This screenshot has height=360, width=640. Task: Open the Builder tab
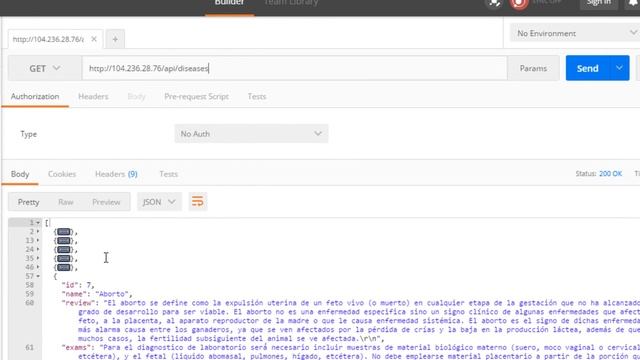click(x=229, y=3)
